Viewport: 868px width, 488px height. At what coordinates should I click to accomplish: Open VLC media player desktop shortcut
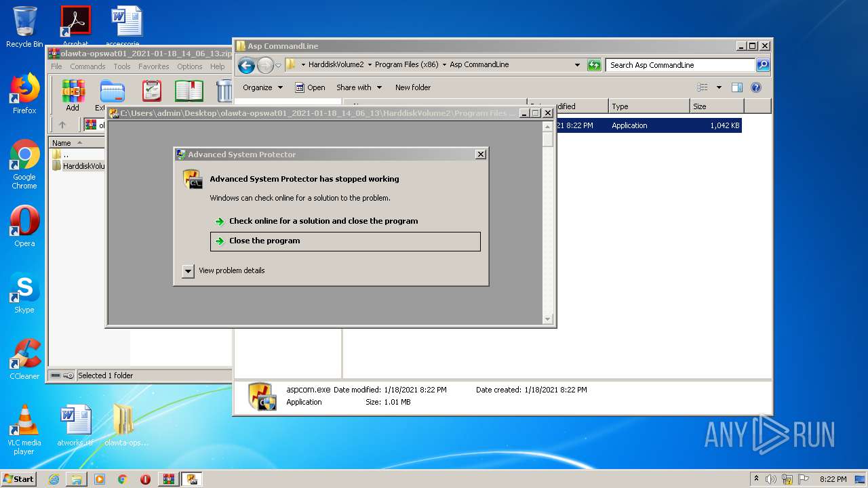click(x=24, y=429)
